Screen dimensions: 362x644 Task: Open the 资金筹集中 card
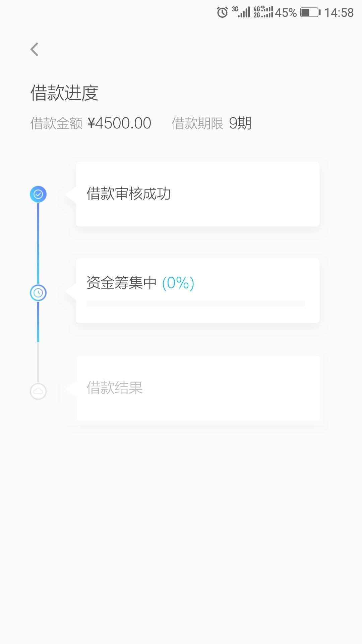(198, 291)
